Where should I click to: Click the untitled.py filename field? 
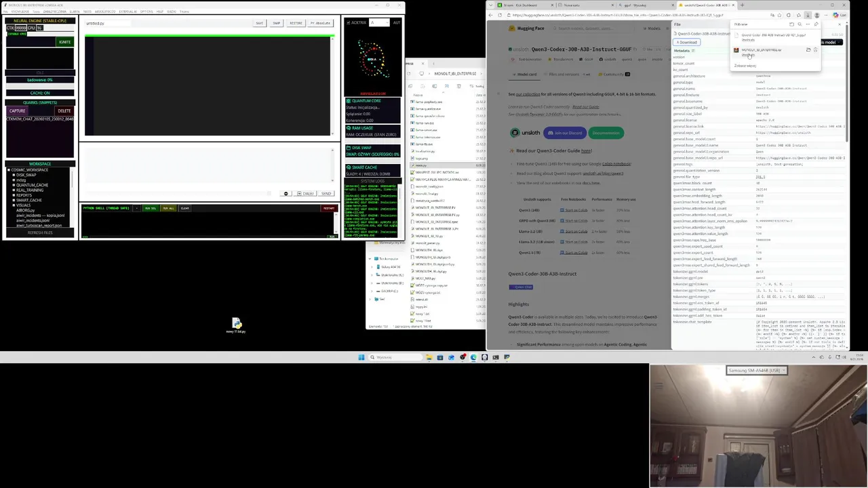click(x=108, y=24)
